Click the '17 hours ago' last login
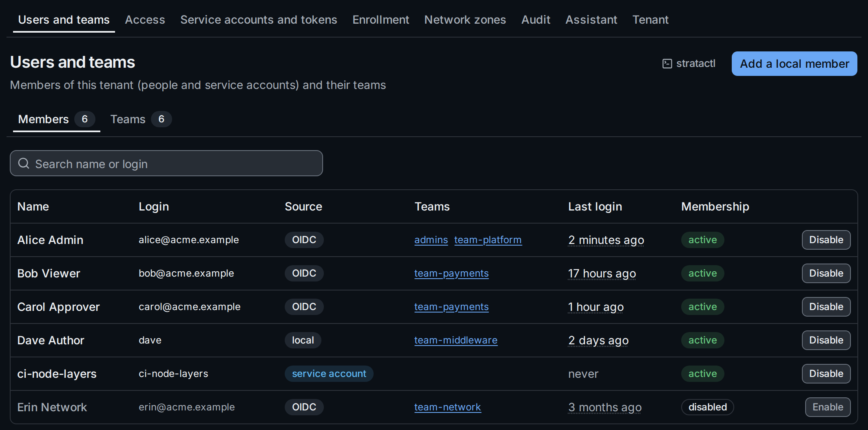 602,273
